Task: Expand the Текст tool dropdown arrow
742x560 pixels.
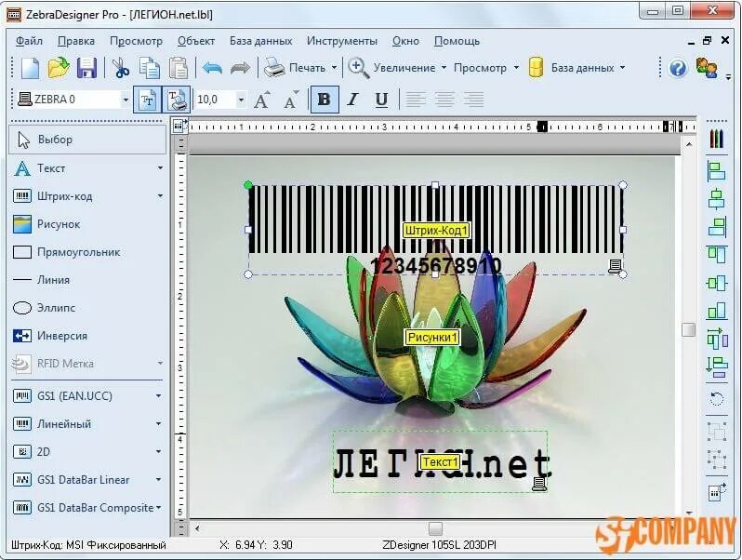Action: 160,168
